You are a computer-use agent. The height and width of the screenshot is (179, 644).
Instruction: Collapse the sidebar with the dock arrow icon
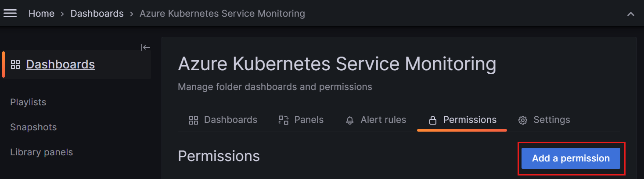click(x=146, y=47)
